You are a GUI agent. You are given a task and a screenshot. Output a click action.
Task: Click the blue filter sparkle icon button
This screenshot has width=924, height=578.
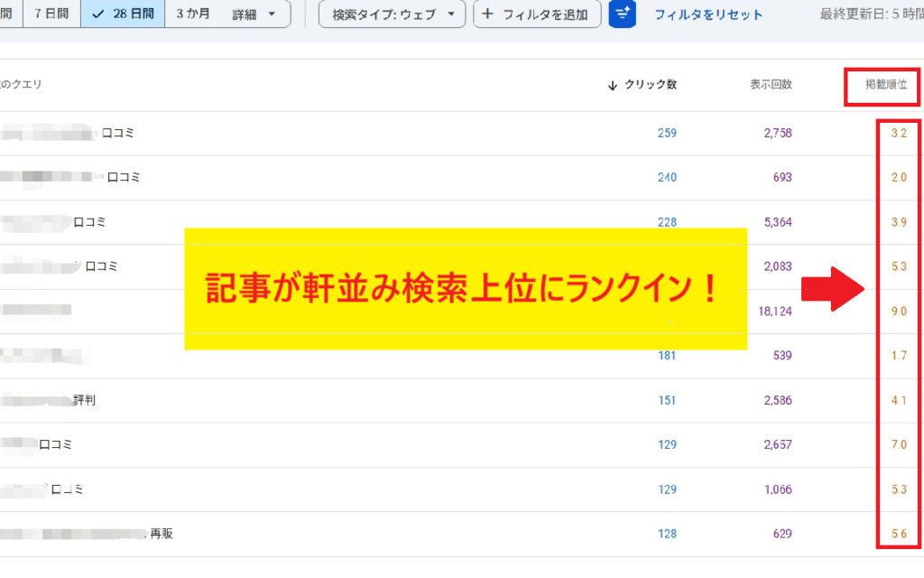[623, 14]
